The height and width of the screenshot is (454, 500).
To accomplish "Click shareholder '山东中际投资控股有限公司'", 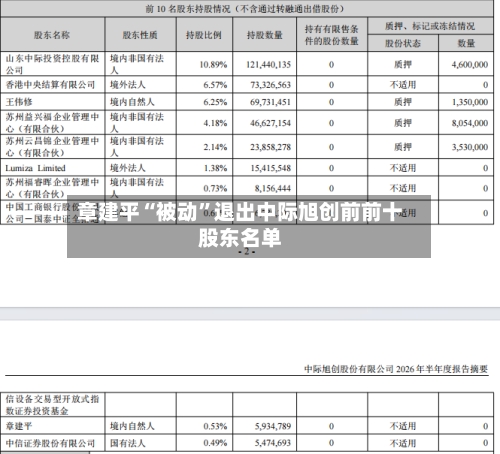I will 52,64.
